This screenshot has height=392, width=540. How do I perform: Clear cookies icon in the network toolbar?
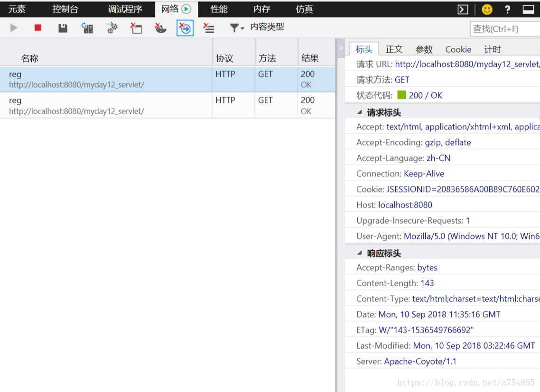160,28
